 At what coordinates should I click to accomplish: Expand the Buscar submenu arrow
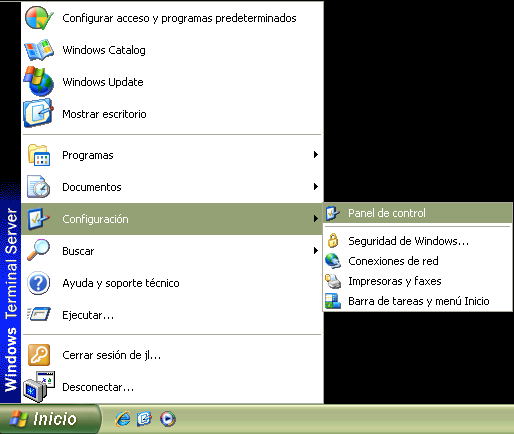pyautogui.click(x=315, y=251)
